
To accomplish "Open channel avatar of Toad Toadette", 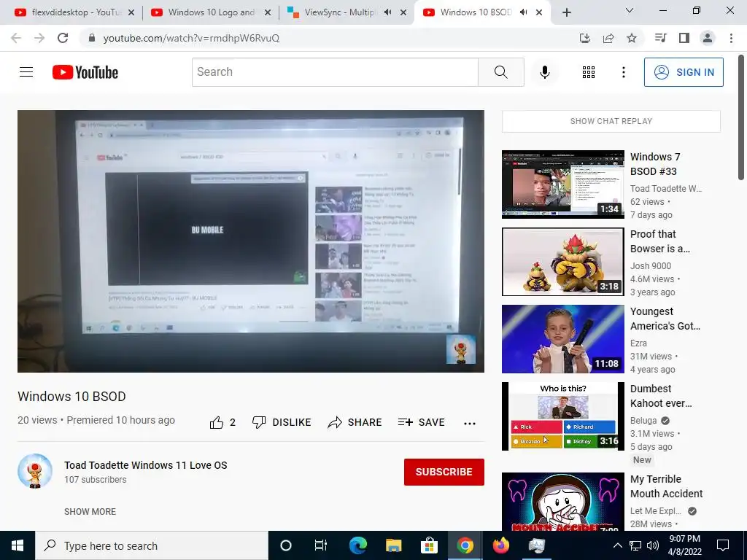I will 35,471.
